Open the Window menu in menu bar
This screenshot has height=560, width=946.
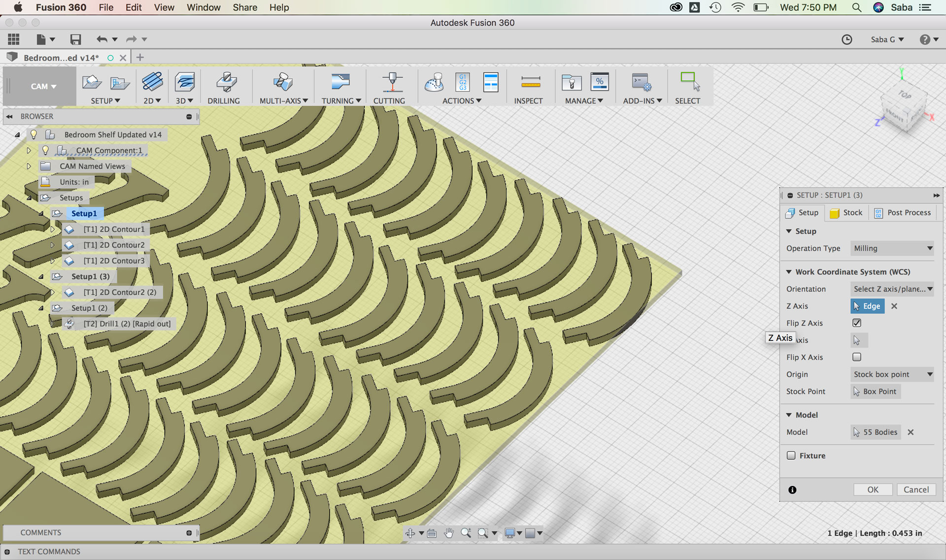pyautogui.click(x=203, y=7)
